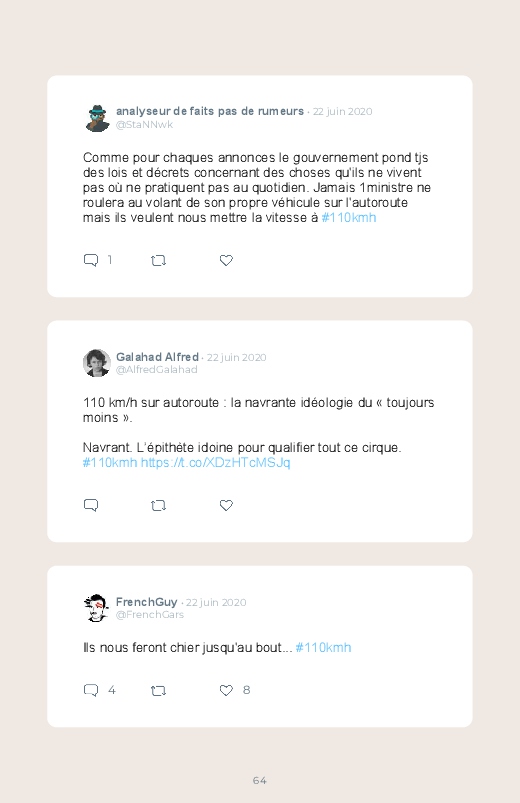The height and width of the screenshot is (803, 520).
Task: Open the https://t.co/XDzHTcMSJq link
Action: pyautogui.click(x=215, y=462)
